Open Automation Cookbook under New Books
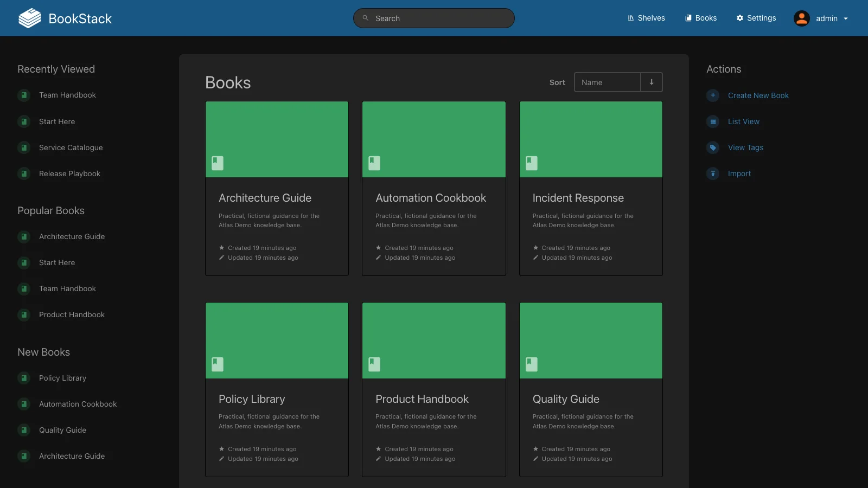 click(78, 404)
